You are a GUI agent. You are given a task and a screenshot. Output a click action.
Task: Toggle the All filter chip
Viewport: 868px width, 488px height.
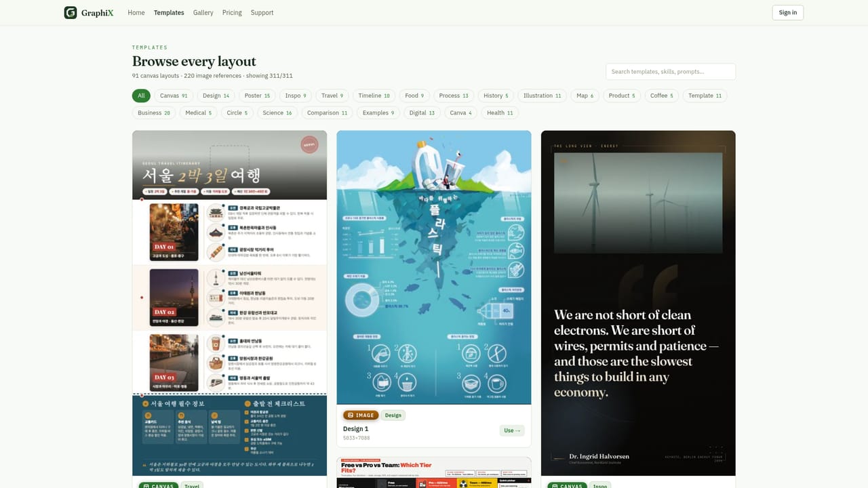(141, 96)
